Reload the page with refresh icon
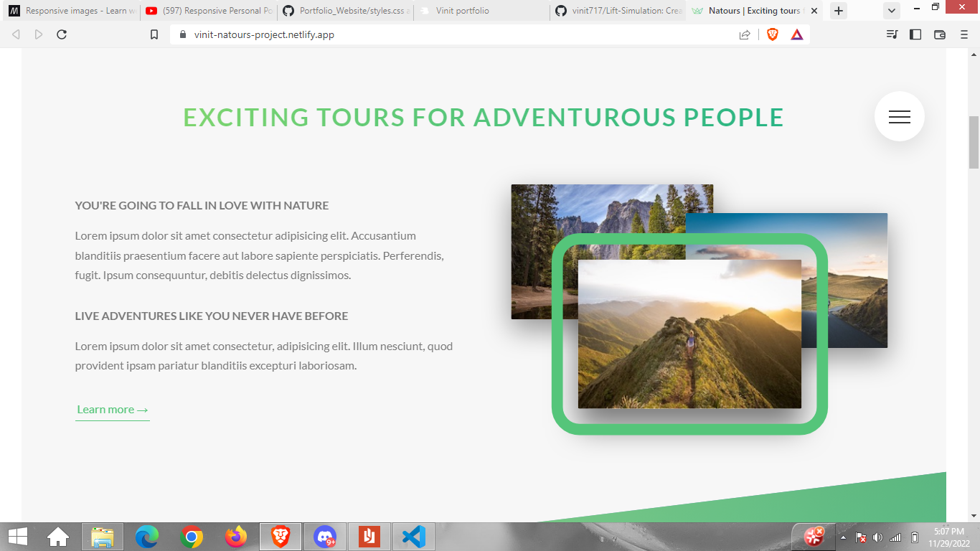Image resolution: width=980 pixels, height=551 pixels. 62,34
